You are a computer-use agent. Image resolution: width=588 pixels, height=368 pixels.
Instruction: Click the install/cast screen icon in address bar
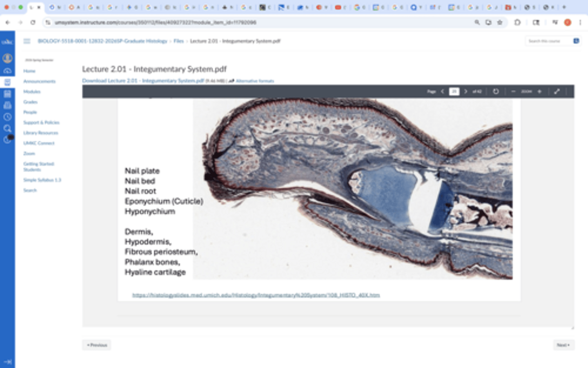[x=488, y=22]
